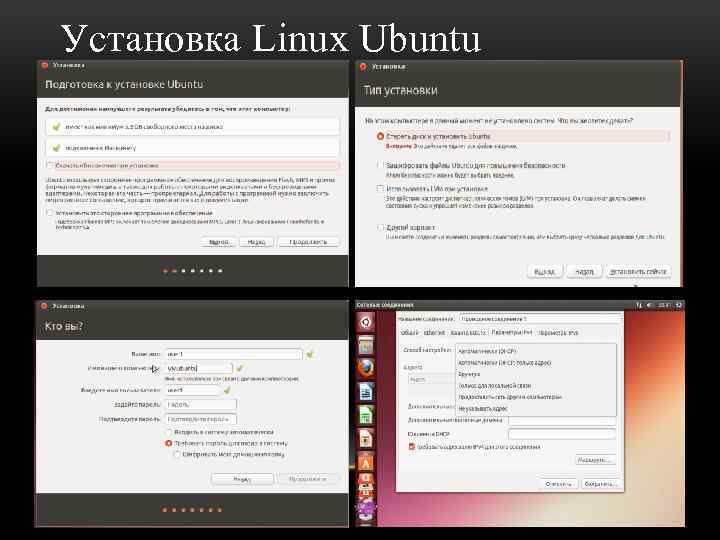
Task: Open the Files manager launcher icon
Action: (366, 345)
